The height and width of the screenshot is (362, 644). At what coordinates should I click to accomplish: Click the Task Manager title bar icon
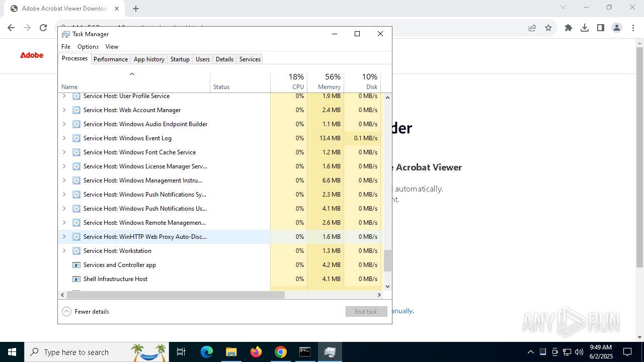point(66,34)
